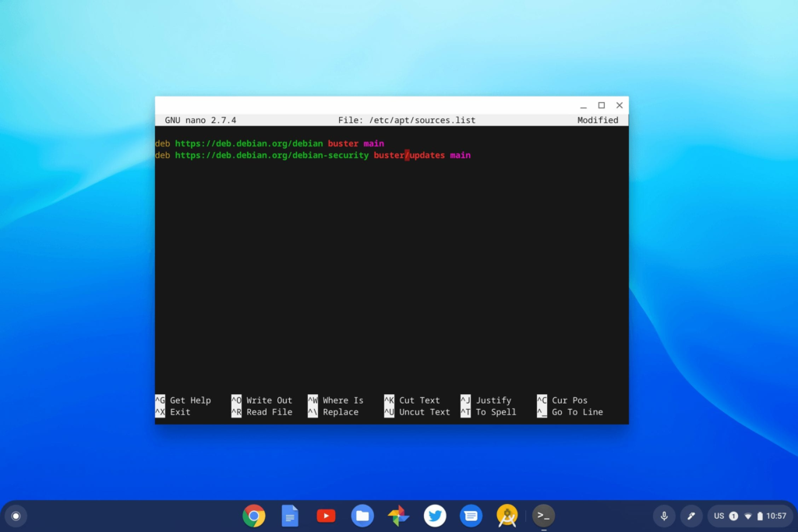
Task: Click the 'GNU nano 2.7.4' title text
Action: click(x=200, y=120)
